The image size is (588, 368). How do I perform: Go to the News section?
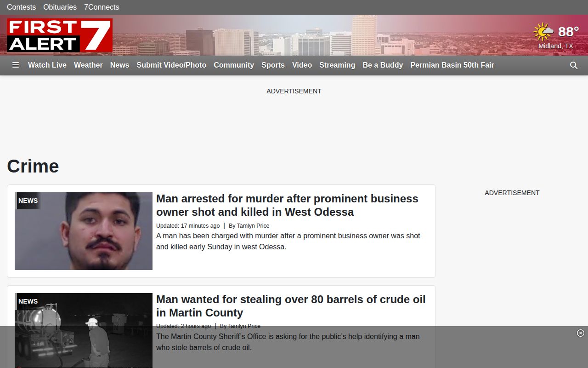pos(119,65)
